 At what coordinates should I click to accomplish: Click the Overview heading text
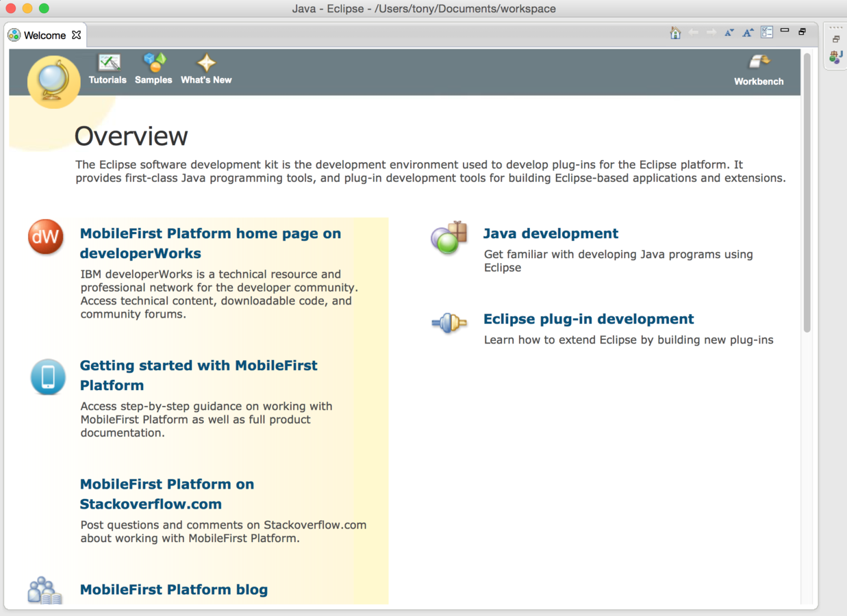tap(131, 136)
